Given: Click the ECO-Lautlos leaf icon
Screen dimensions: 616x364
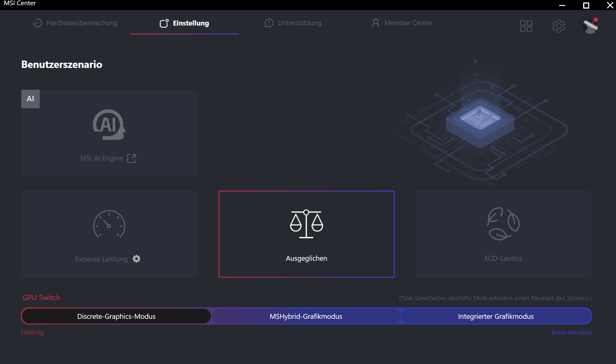Looking at the screenshot, I should click(x=503, y=224).
